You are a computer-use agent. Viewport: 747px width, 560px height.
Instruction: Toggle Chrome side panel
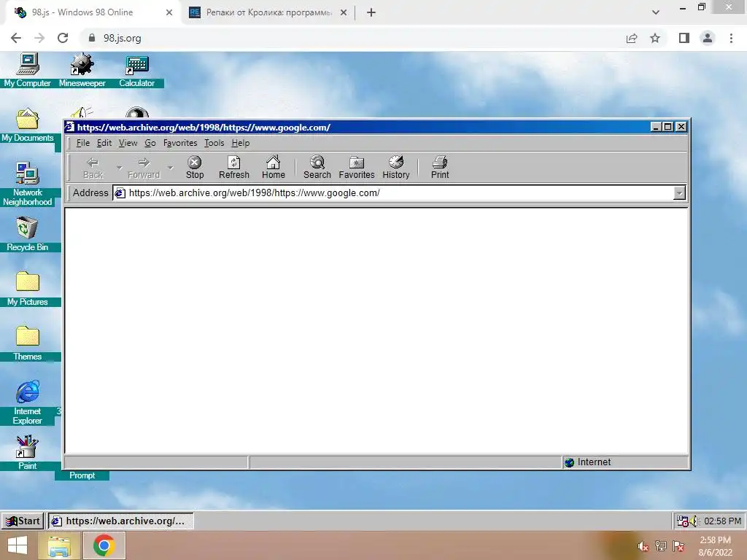684,38
